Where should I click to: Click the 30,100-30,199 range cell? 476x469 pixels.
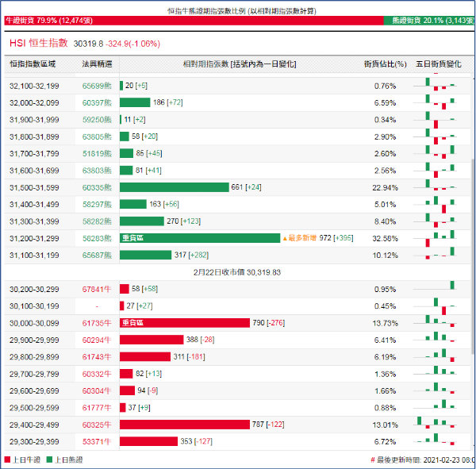click(x=34, y=306)
